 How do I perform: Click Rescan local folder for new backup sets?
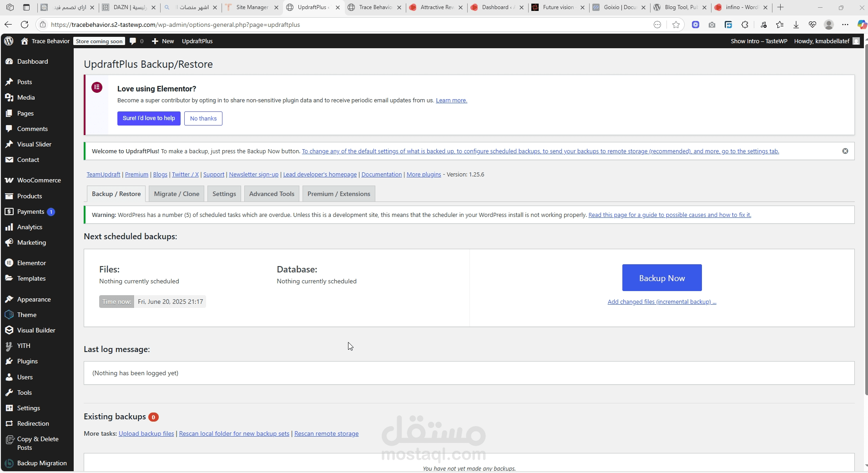(234, 433)
